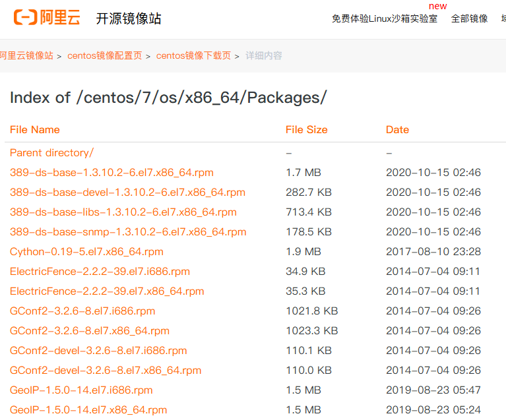506x420 pixels.
Task: Open 免费体验Linux沙箱实验室 in the header
Action: [384, 18]
